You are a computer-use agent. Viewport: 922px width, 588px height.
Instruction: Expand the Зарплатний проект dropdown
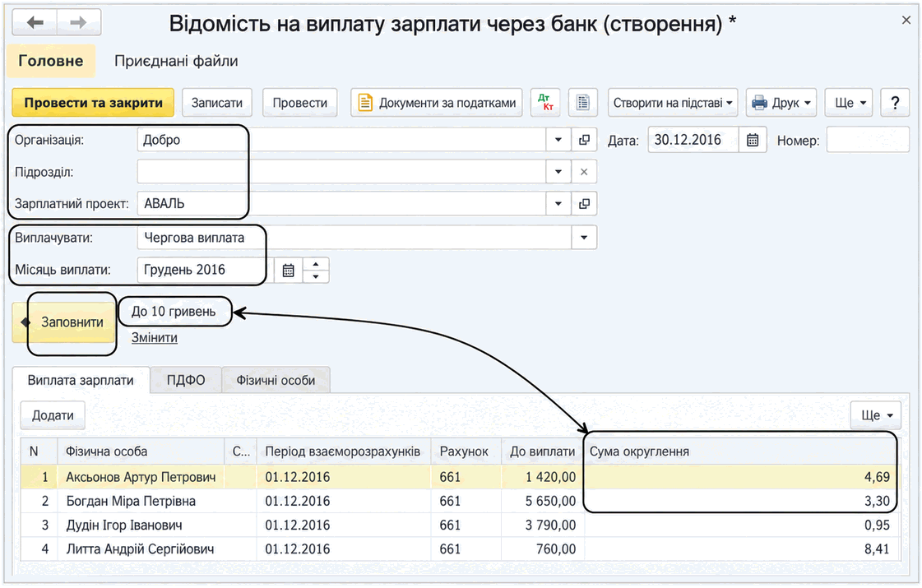coord(558,203)
